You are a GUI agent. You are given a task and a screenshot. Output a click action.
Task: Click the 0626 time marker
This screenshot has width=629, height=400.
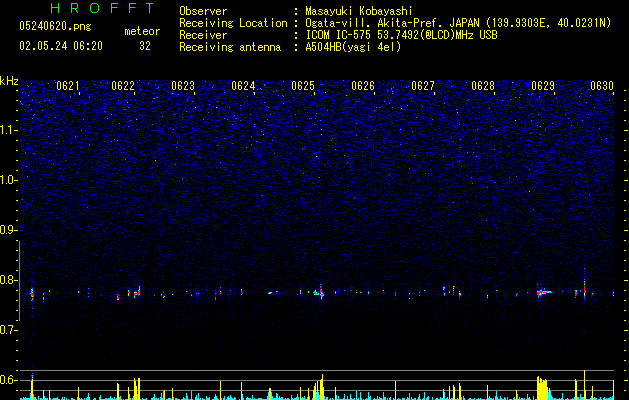coord(363,86)
